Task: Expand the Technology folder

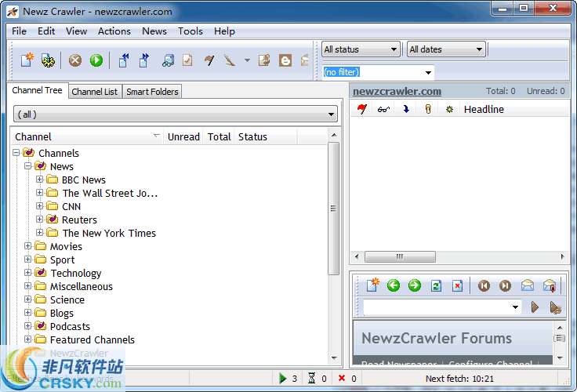Action: 27,272
